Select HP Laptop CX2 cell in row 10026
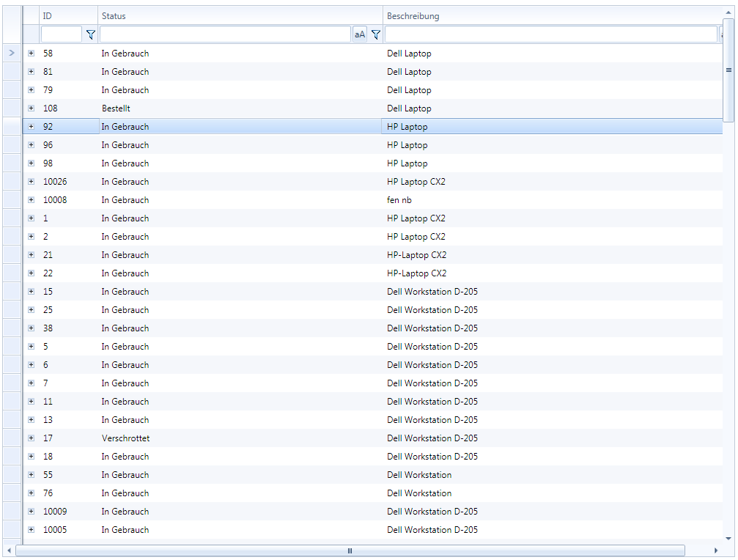This screenshot has width=738, height=560. coord(553,182)
